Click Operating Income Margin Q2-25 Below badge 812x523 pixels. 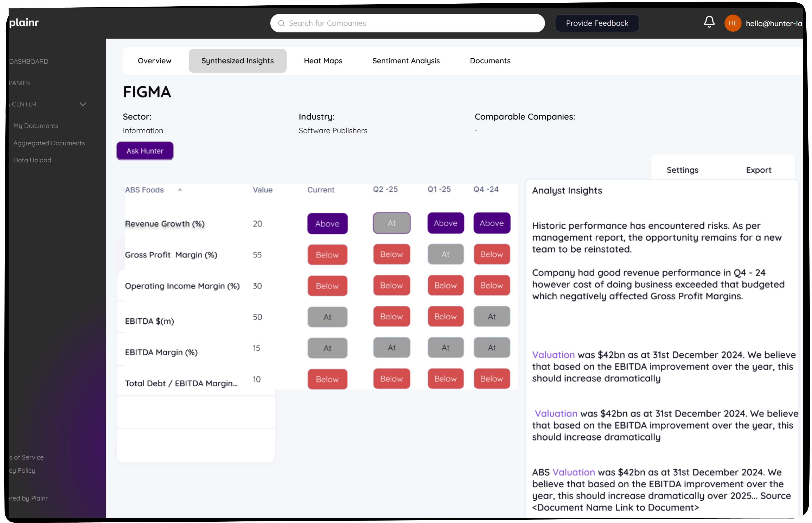[391, 285]
